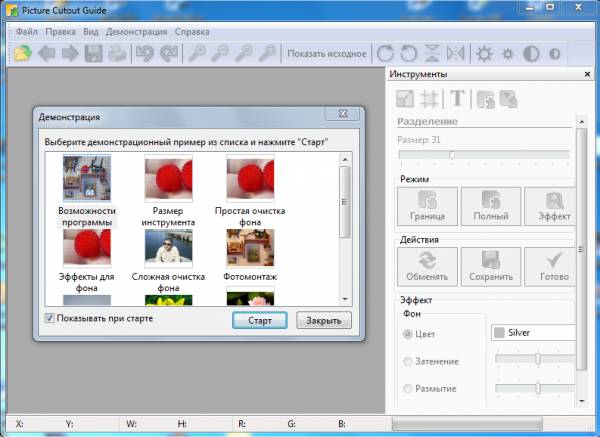Viewport: 600px width, 437px height.
Task: Click the tools panel scroll up arrow
Action: 582,122
